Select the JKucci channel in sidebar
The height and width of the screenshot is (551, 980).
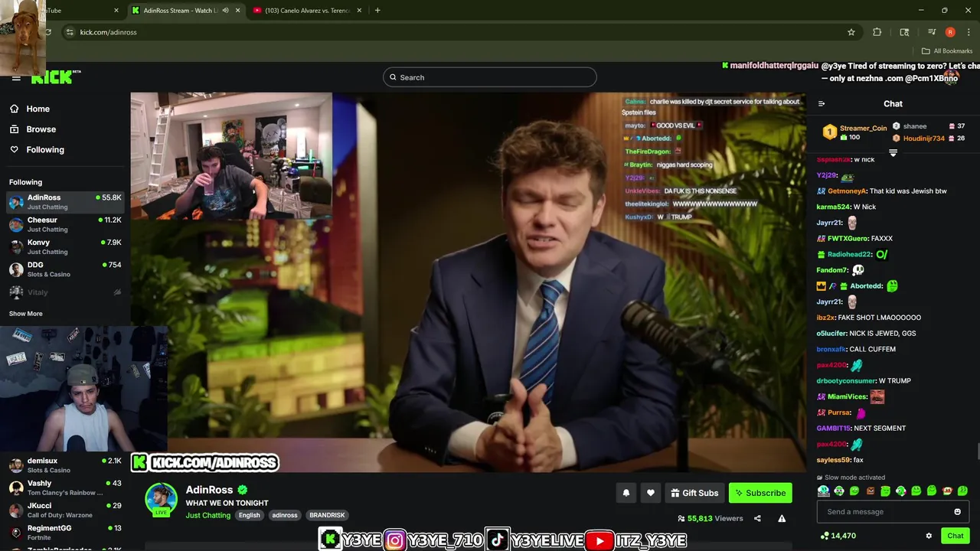(65, 510)
